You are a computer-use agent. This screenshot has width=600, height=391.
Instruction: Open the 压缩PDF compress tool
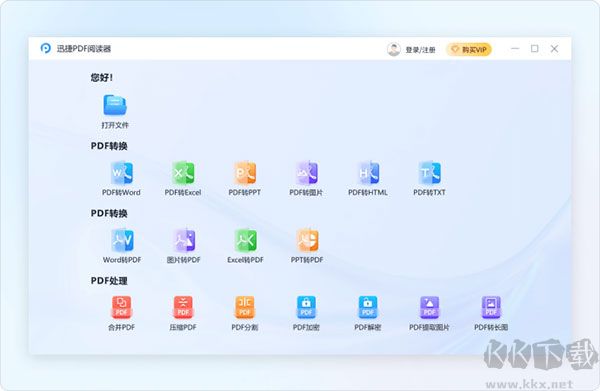click(x=183, y=307)
